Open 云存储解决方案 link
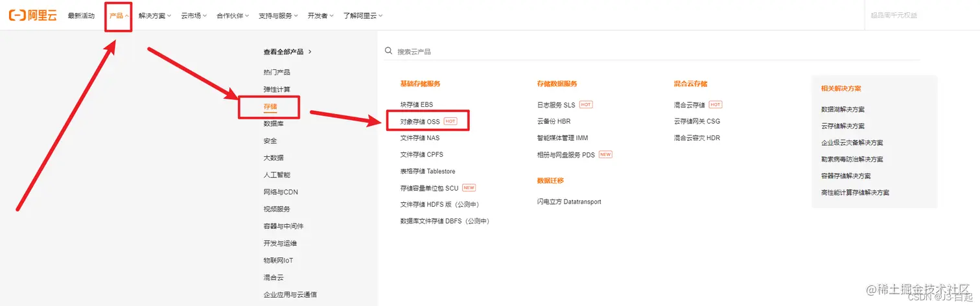This screenshot has height=306, width=980. 843,126
